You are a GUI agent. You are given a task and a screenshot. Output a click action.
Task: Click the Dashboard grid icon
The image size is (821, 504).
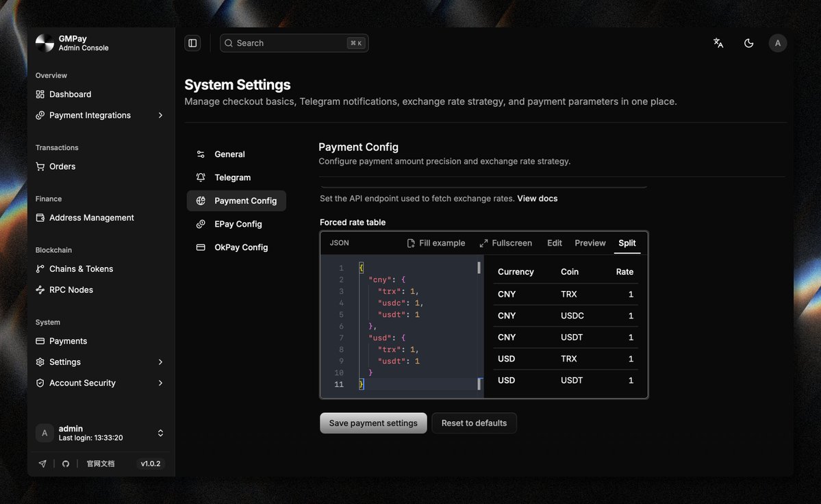point(40,94)
